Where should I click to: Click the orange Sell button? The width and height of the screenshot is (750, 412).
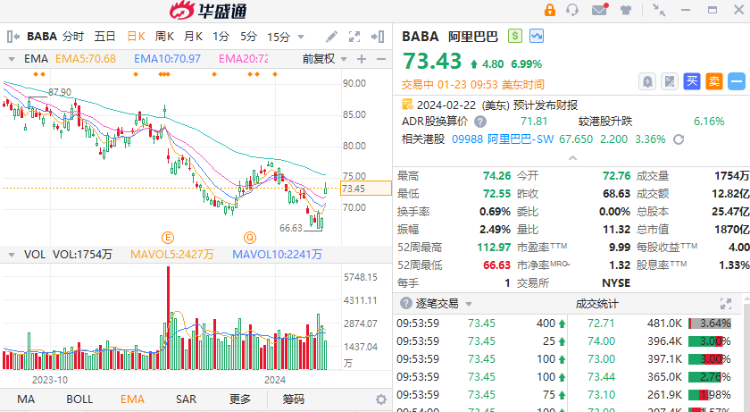[x=714, y=81]
